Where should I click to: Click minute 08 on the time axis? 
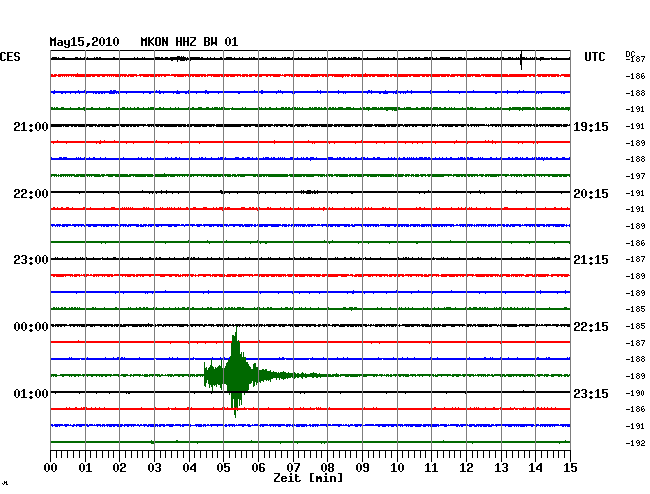[327, 468]
